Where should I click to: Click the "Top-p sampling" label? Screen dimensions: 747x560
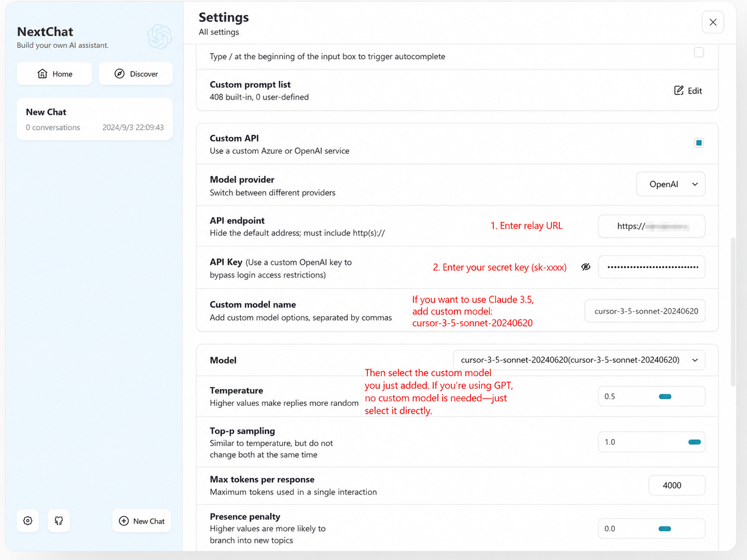(x=242, y=431)
